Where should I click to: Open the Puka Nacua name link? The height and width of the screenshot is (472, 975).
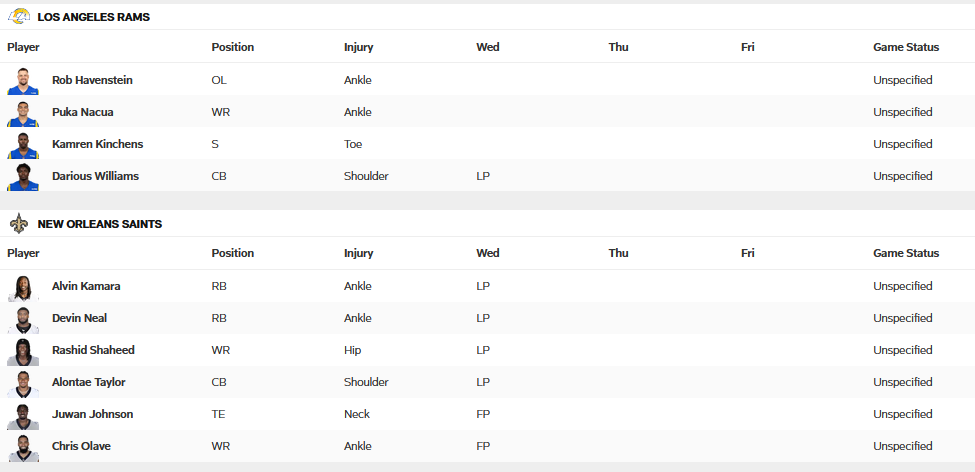click(82, 112)
